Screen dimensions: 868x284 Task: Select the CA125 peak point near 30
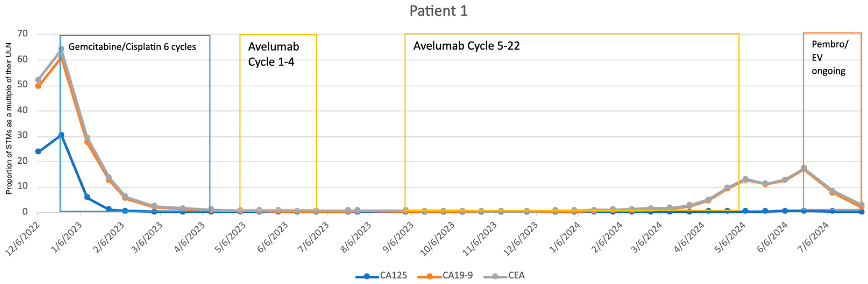[61, 135]
